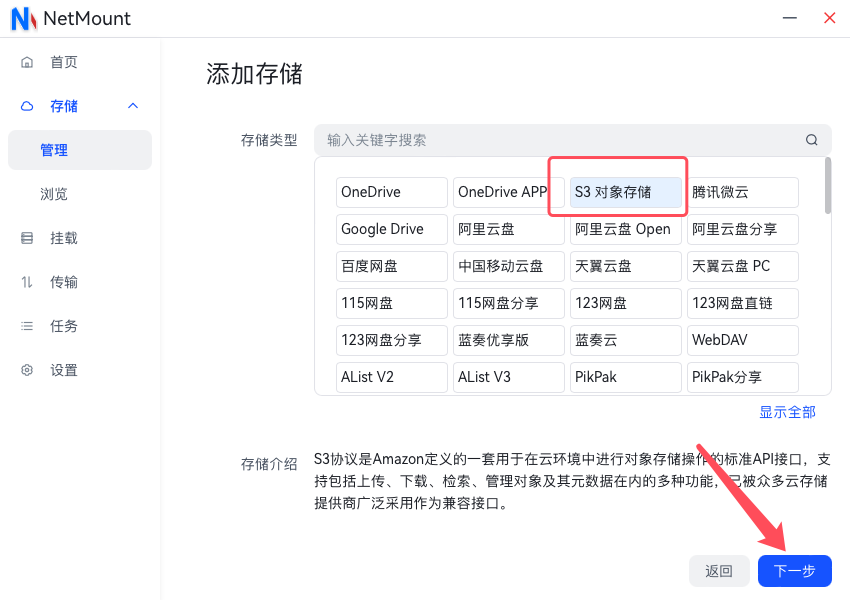The height and width of the screenshot is (600, 850).
Task: Select PikPak分享 storage type
Action: (743, 377)
